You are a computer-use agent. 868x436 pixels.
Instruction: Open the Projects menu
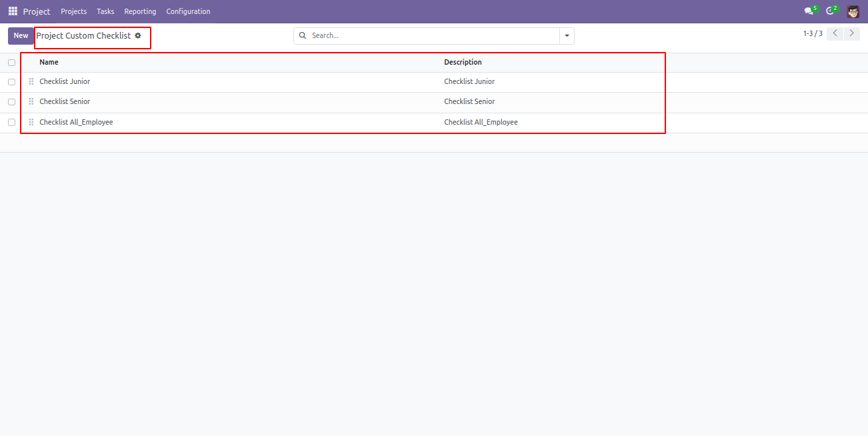click(73, 11)
